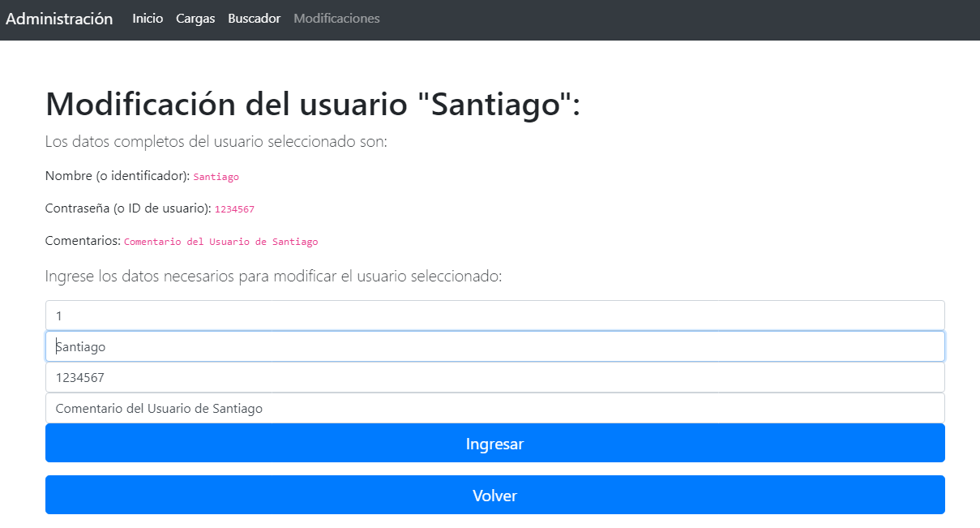Screen dimensions: 980x528
Task: Select the Buscador menu item
Action: point(254,18)
